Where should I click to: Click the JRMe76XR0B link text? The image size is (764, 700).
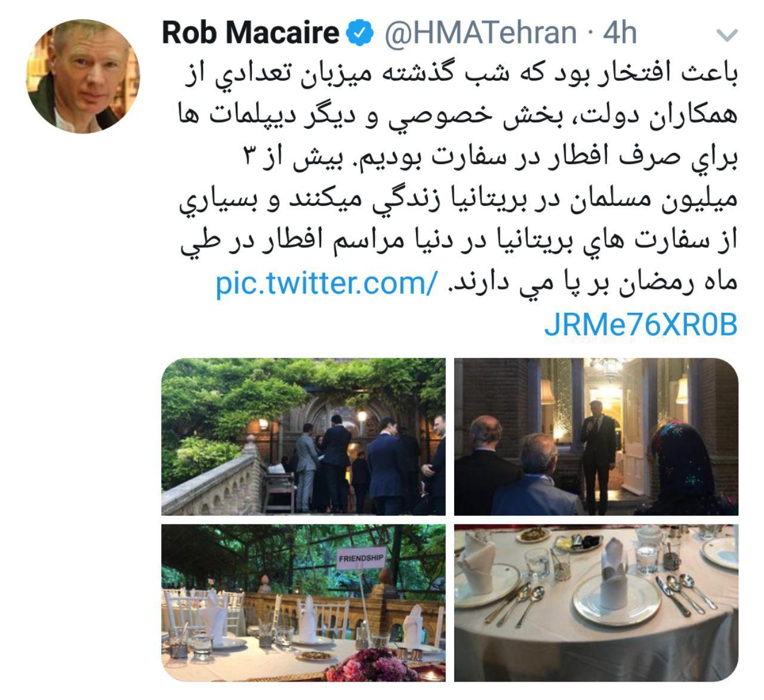point(641,325)
